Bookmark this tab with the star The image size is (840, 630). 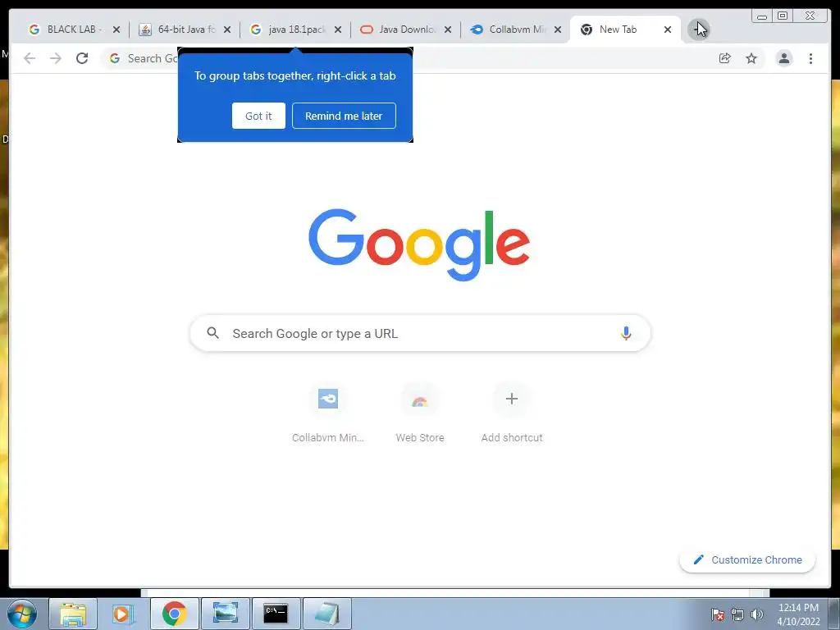[x=751, y=58]
